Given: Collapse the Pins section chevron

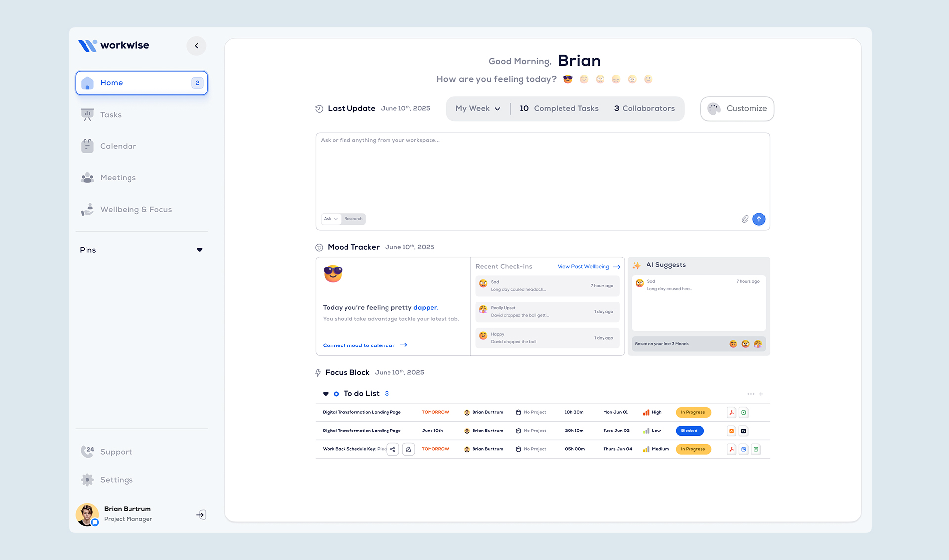Looking at the screenshot, I should 199,250.
